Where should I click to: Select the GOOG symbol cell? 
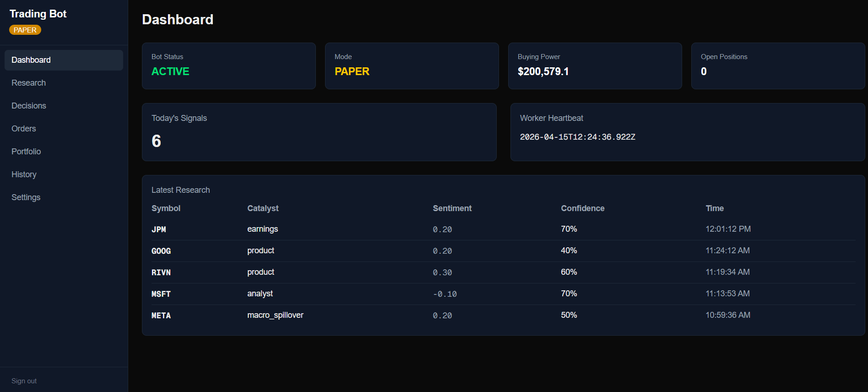pyautogui.click(x=161, y=251)
